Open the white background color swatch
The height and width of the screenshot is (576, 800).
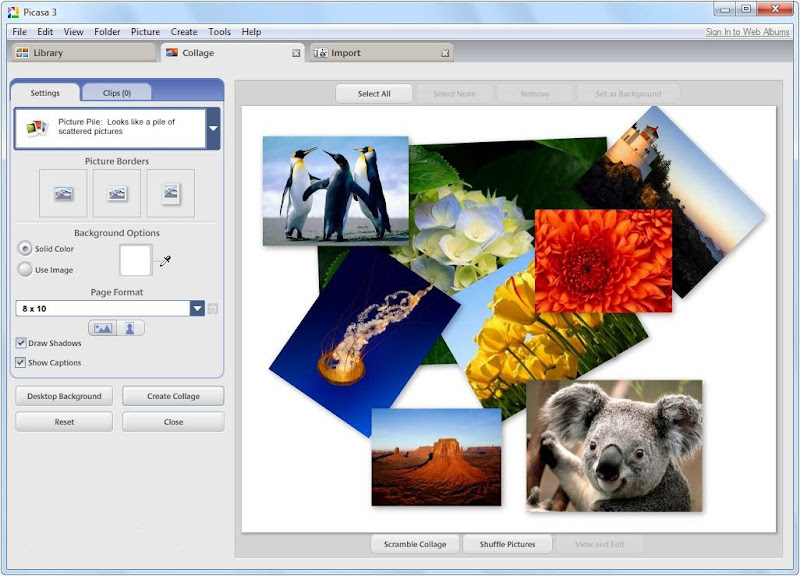click(x=135, y=260)
